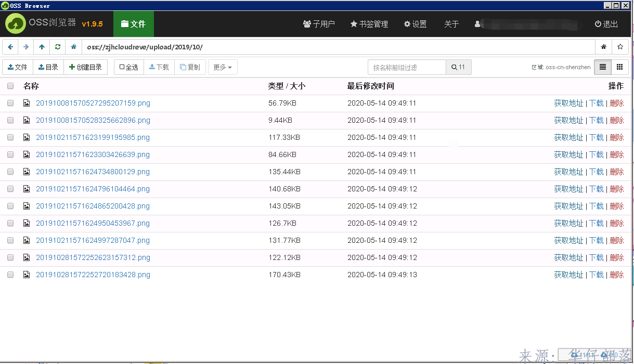Expand the 更多 dropdown
Image resolution: width=634 pixels, height=364 pixels.
pyautogui.click(x=223, y=67)
